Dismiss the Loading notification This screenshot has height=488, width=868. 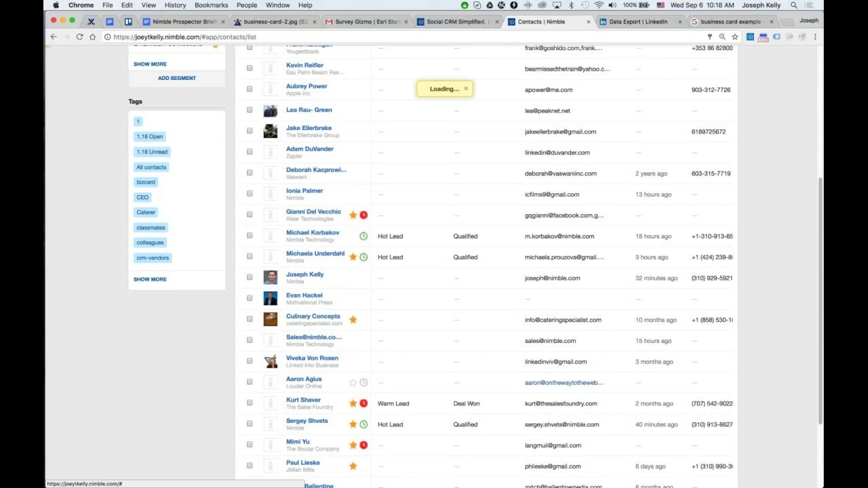click(466, 88)
